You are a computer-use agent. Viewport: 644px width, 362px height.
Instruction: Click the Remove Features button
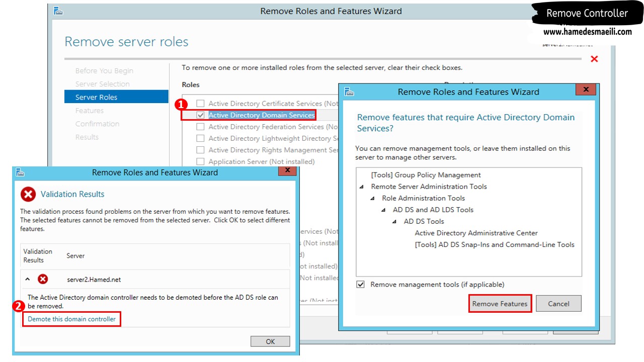(x=500, y=304)
